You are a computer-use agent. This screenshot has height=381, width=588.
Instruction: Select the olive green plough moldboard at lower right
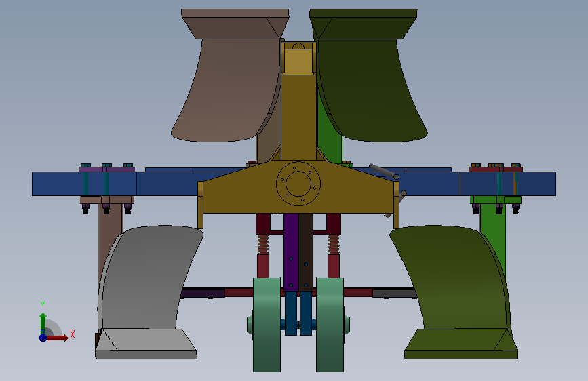[450, 277]
